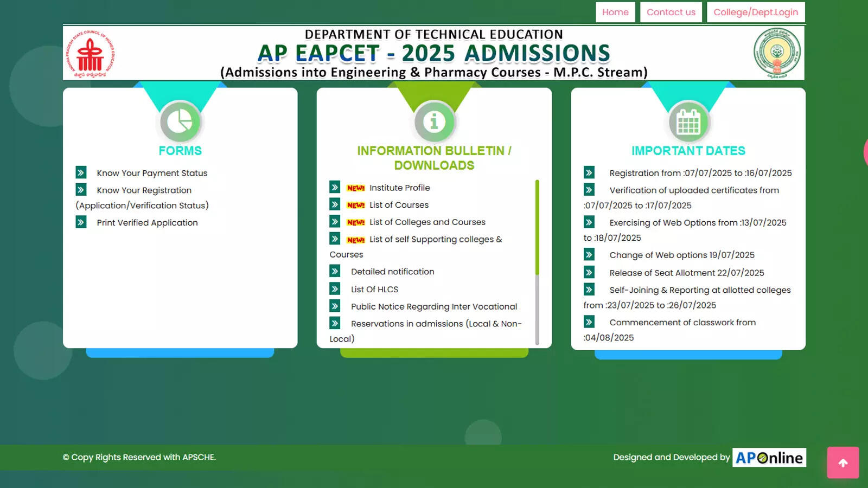The image size is (868, 488).
Task: Click the Information Bulletin info icon
Action: tap(434, 121)
